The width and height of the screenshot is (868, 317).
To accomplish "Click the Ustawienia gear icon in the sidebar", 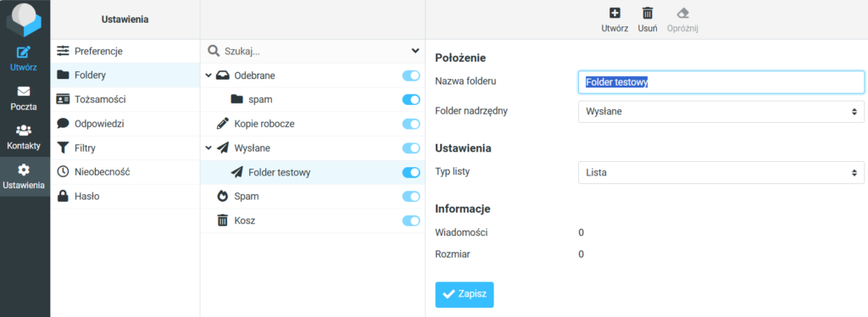I will point(23,170).
